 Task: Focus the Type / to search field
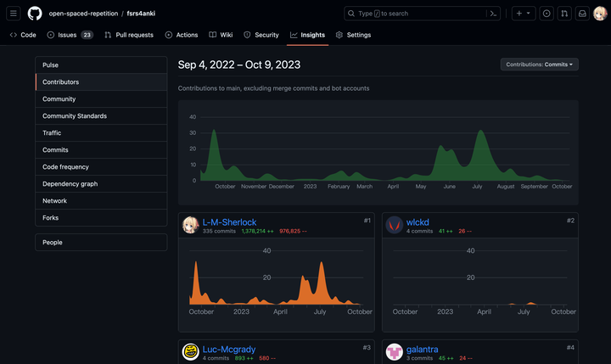416,14
